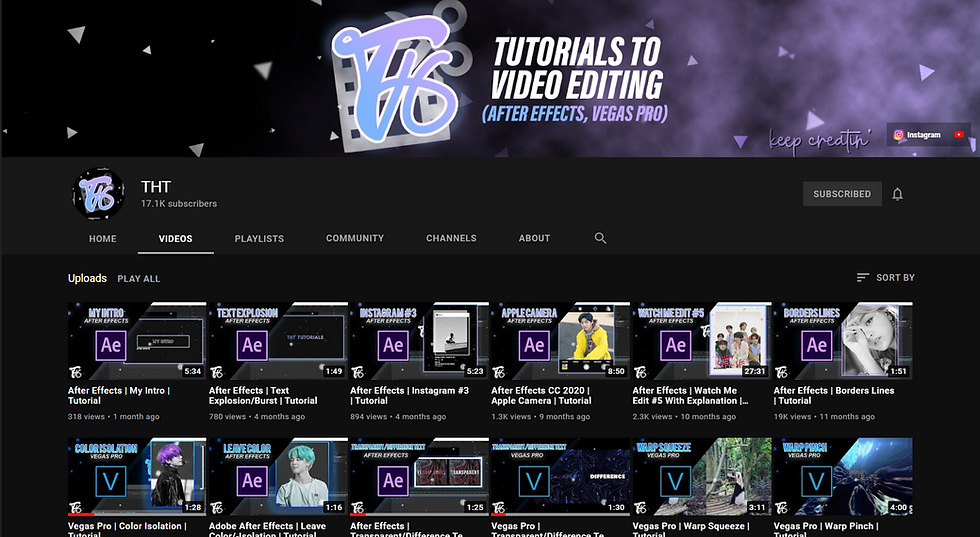Open the Warp Pinch video thumbnail
The image size is (980, 537).
tap(843, 477)
